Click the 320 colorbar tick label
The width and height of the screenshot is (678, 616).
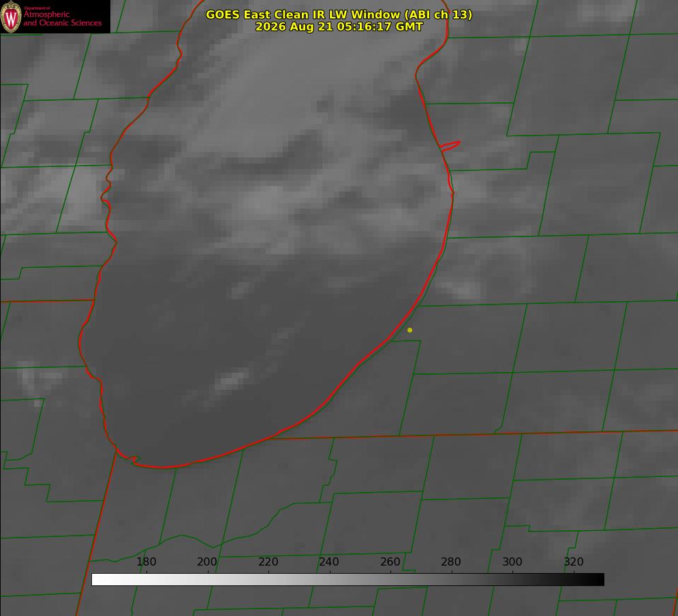(574, 561)
